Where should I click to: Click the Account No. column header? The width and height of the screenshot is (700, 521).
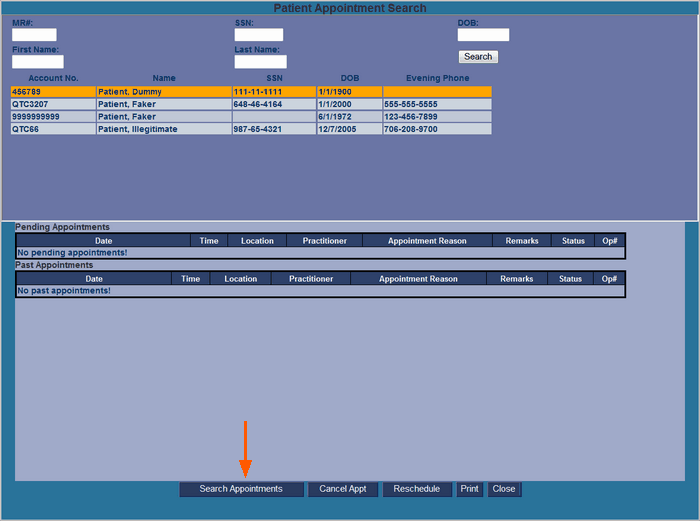point(53,78)
